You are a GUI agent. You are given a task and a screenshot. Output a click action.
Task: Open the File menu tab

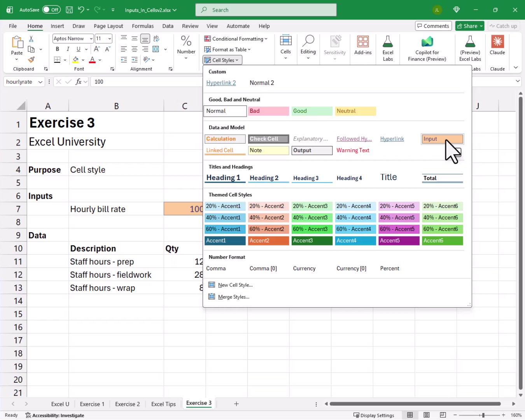click(x=13, y=26)
